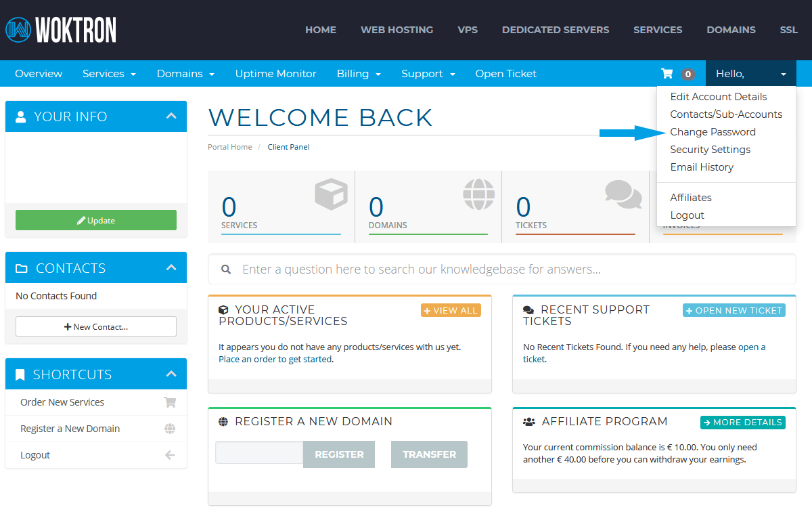This screenshot has width=812, height=516.
Task: Open the Support dropdown menu
Action: pos(428,74)
